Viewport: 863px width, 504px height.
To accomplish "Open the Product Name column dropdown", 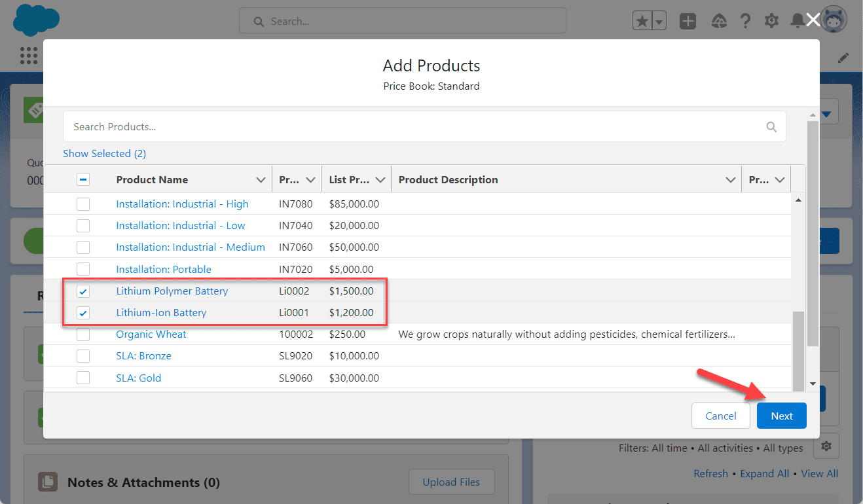I will 261,179.
